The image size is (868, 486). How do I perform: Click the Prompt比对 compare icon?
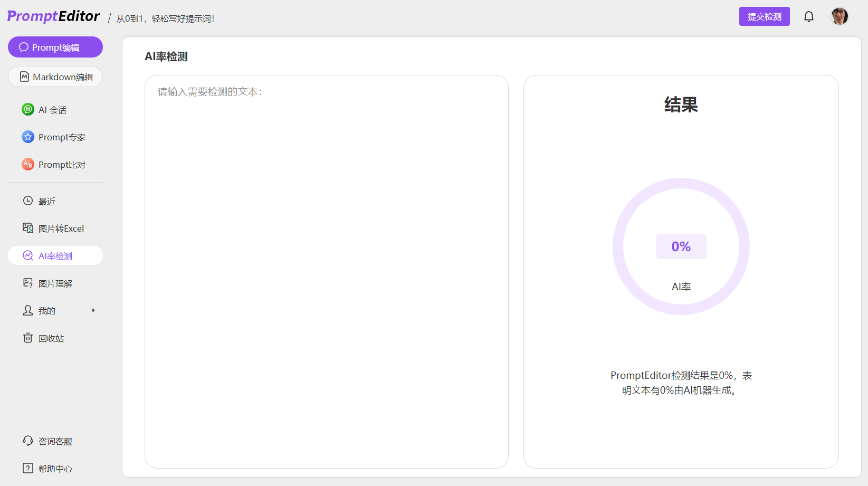point(28,165)
